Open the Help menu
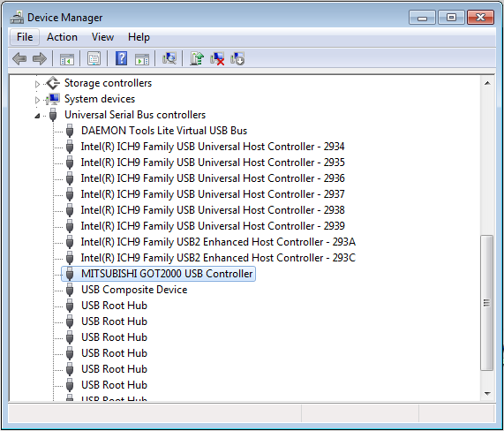The width and height of the screenshot is (504, 431). [139, 37]
